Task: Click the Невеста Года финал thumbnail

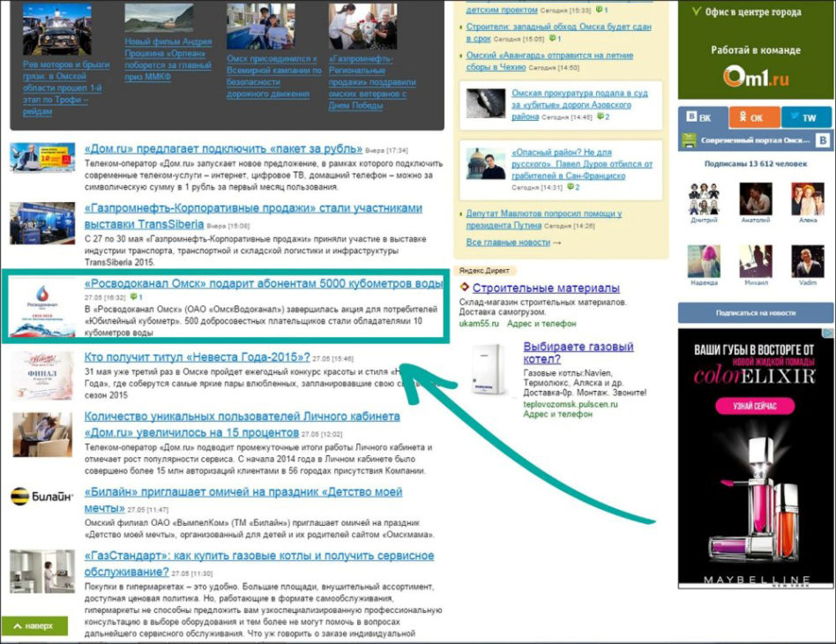Action: 42,376
